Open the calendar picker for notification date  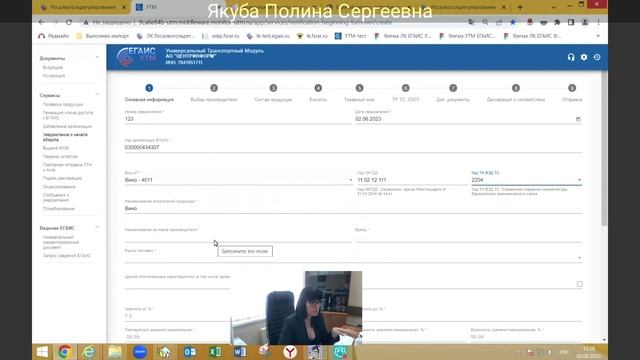pyautogui.click(x=578, y=119)
